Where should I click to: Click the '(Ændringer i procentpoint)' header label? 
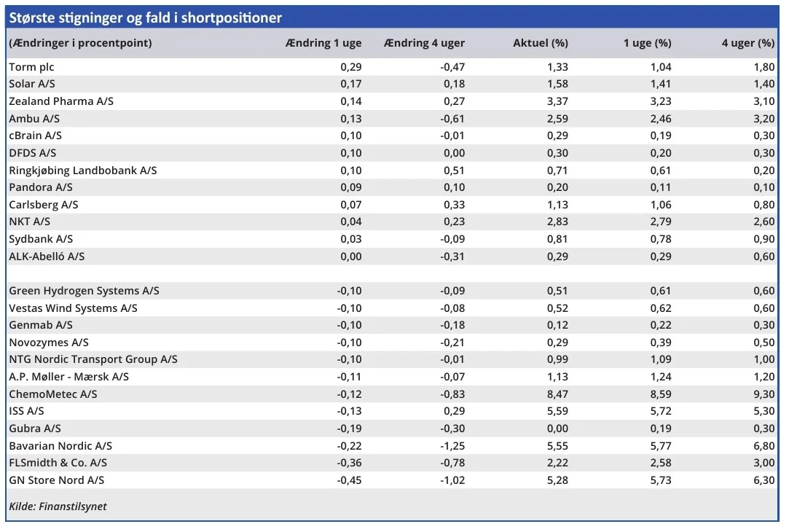click(x=80, y=43)
